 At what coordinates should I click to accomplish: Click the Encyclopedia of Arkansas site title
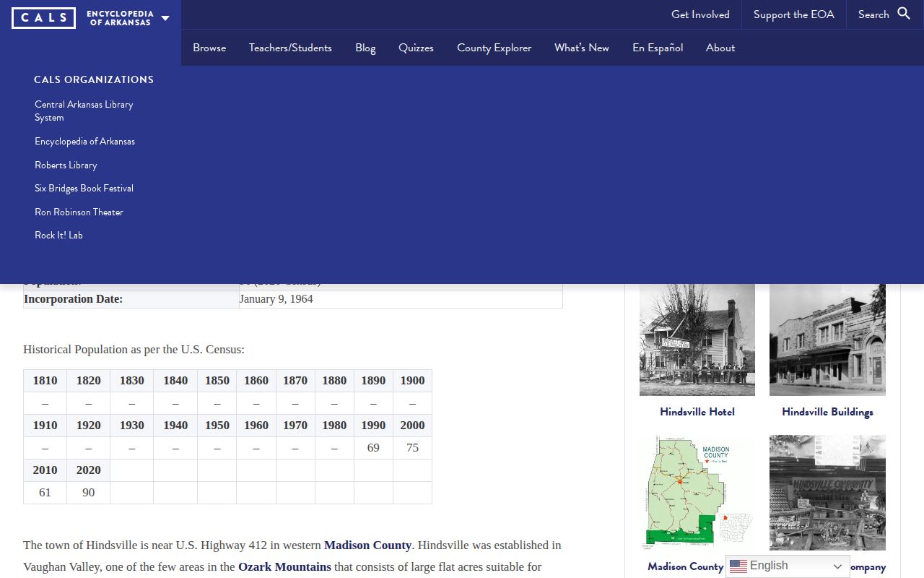click(120, 18)
